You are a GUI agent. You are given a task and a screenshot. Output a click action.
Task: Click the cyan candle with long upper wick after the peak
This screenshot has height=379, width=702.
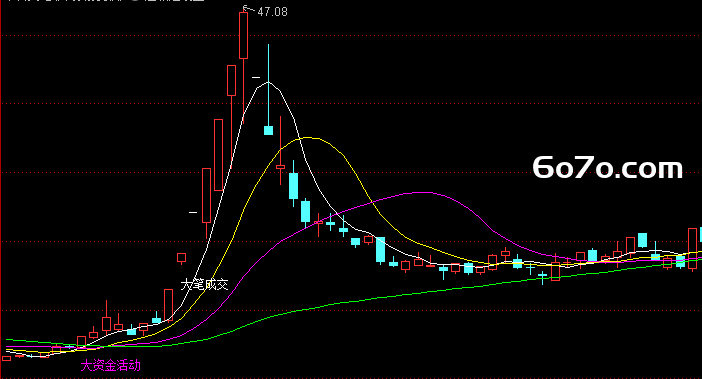[x=269, y=89]
